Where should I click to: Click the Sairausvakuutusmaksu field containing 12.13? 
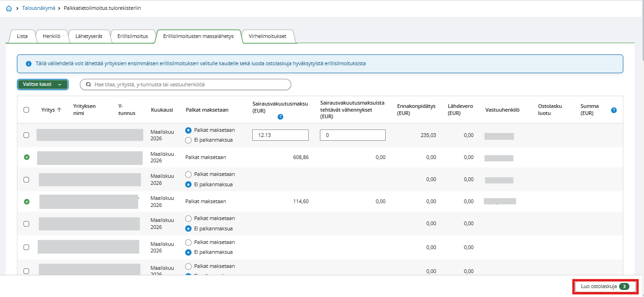(x=280, y=135)
